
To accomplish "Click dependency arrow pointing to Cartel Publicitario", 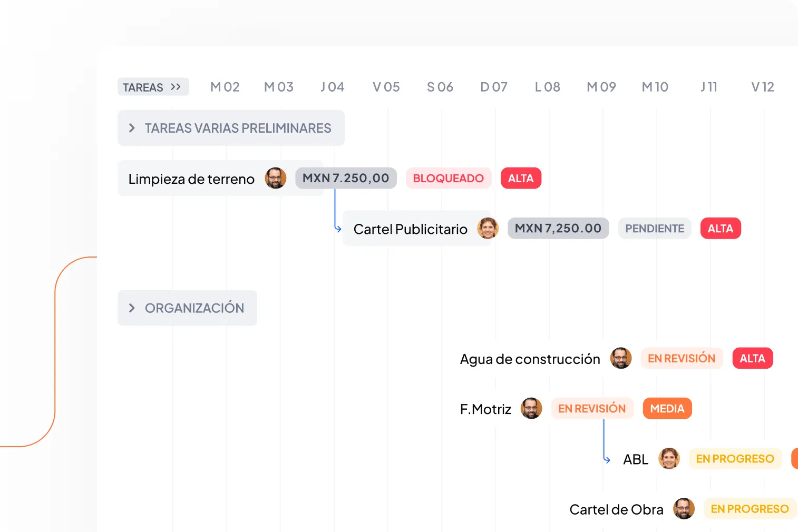I will coord(337,211).
